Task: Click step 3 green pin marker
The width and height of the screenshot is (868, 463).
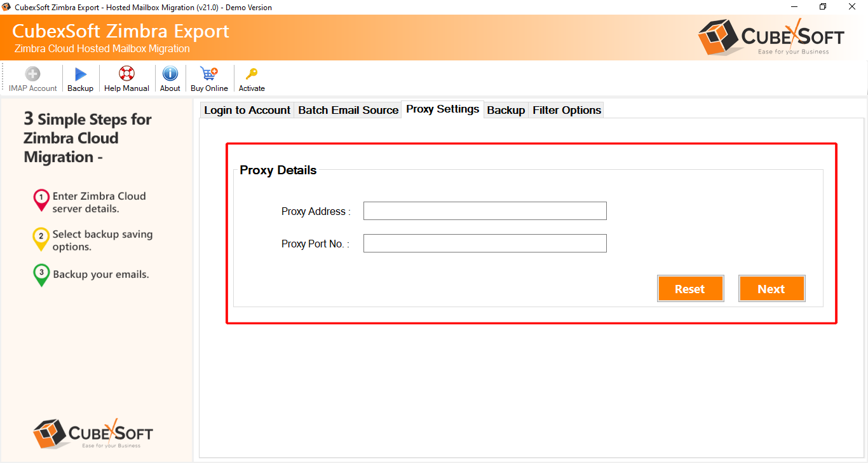Action: tap(41, 275)
